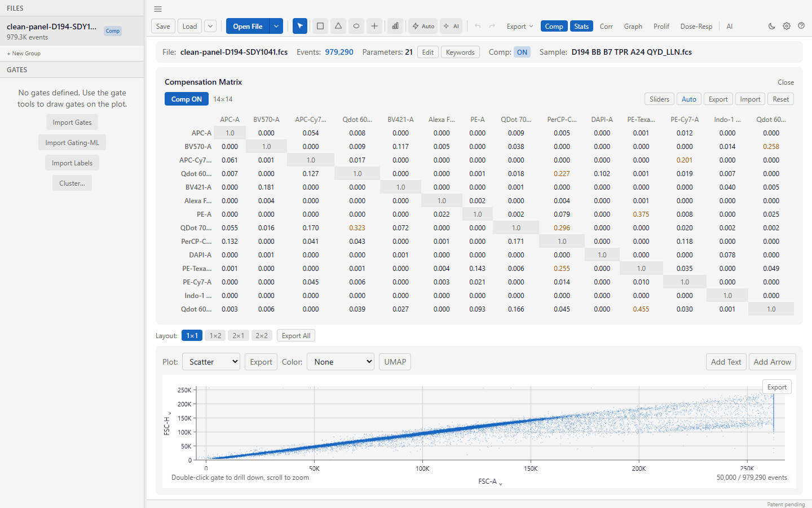
Task: Select the 1×2 layout
Action: click(215, 335)
